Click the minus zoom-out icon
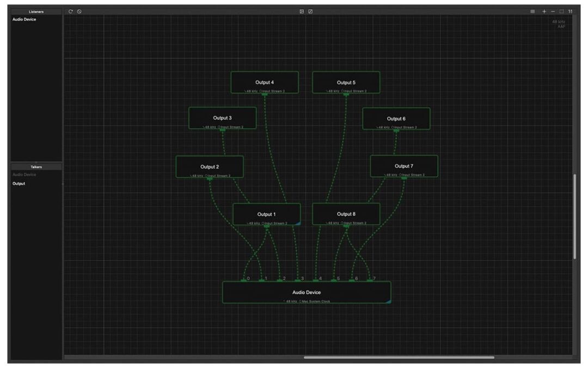This screenshot has height=368, width=588. [553, 11]
